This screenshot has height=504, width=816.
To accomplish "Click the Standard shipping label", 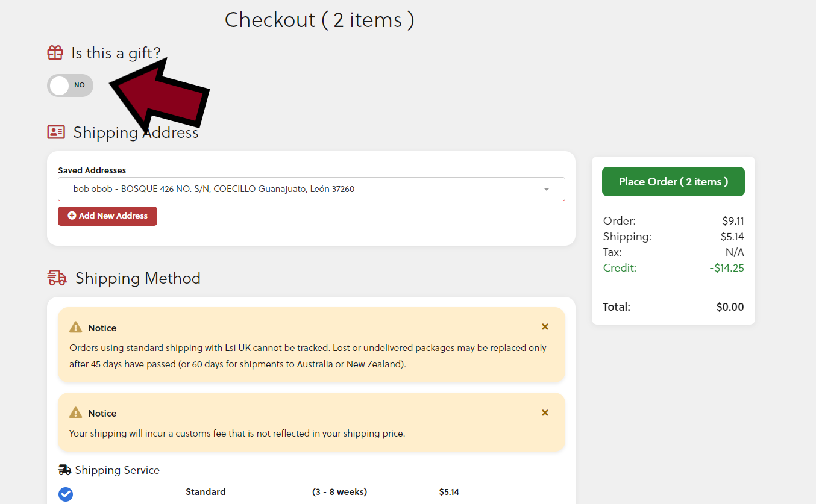I will (x=206, y=492).
